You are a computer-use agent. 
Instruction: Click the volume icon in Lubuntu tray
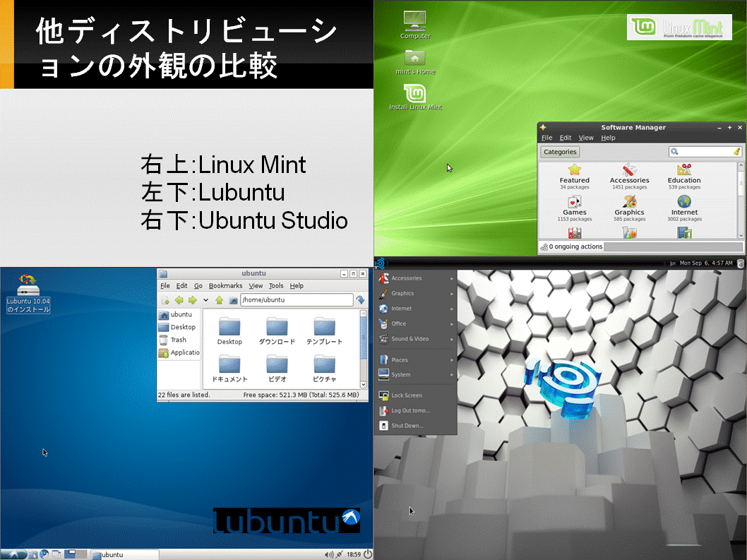pos(329,554)
